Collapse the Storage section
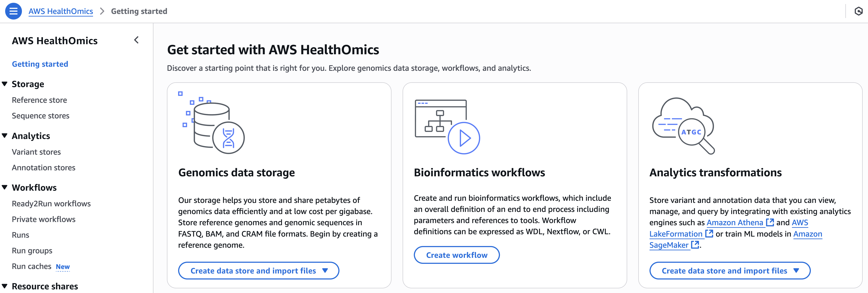Viewport: 868px width, 293px height. click(5, 84)
